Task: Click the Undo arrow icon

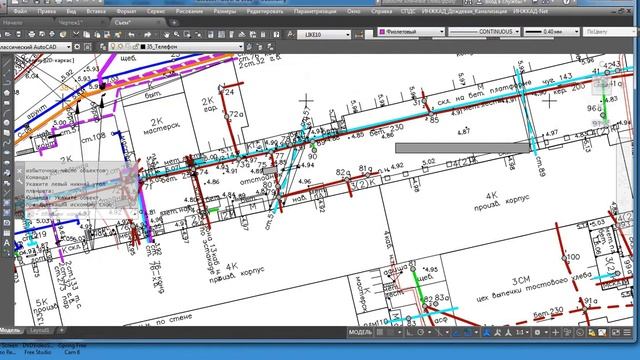Action: [131, 35]
